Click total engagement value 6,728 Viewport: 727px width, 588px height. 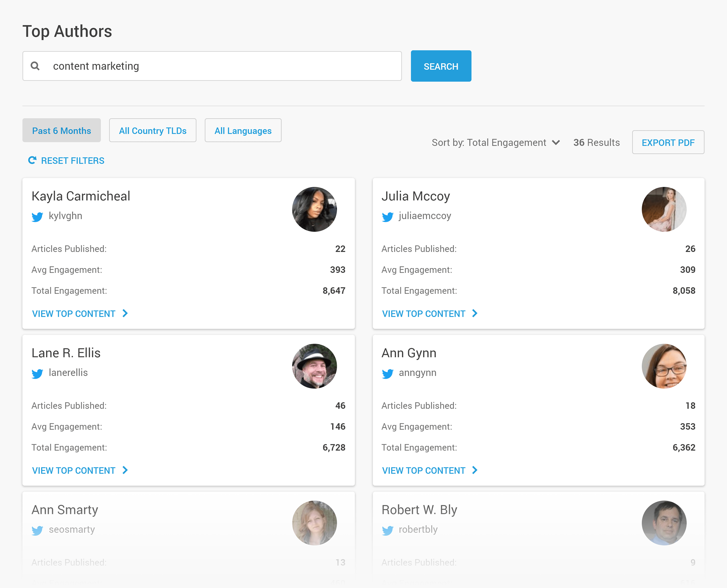[334, 447]
